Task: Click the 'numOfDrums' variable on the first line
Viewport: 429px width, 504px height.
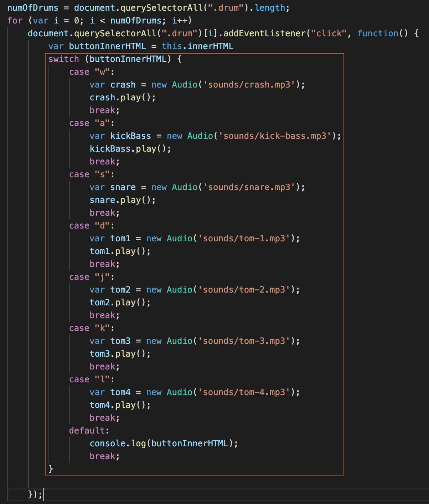Action: tap(33, 8)
